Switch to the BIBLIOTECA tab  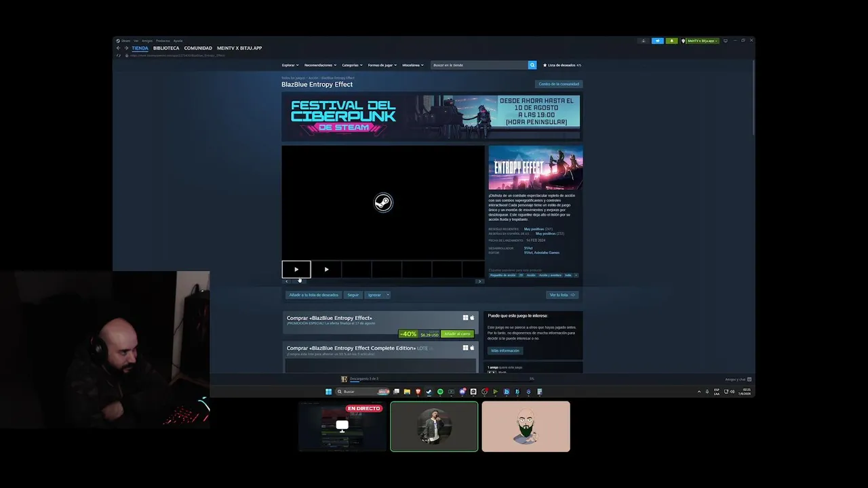click(166, 48)
